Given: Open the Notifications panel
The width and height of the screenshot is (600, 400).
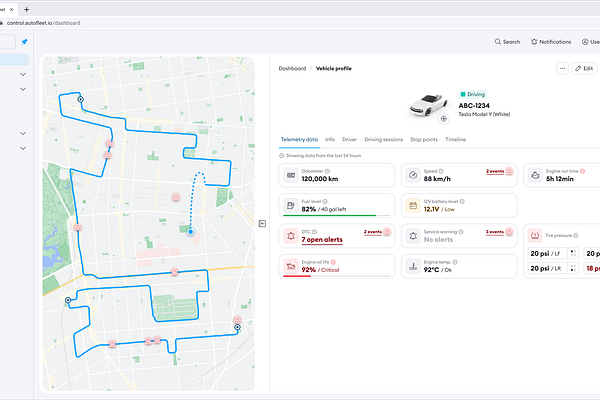Looking at the screenshot, I should point(551,42).
